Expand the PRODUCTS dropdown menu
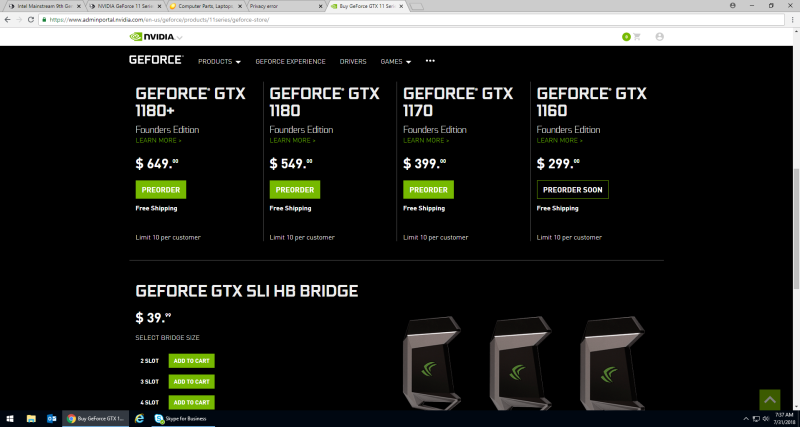 (x=219, y=61)
